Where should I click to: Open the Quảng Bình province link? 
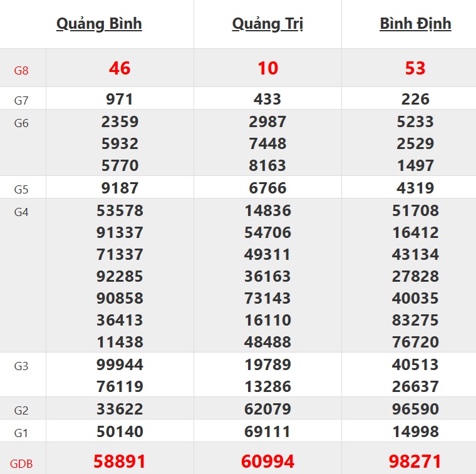coord(99,24)
